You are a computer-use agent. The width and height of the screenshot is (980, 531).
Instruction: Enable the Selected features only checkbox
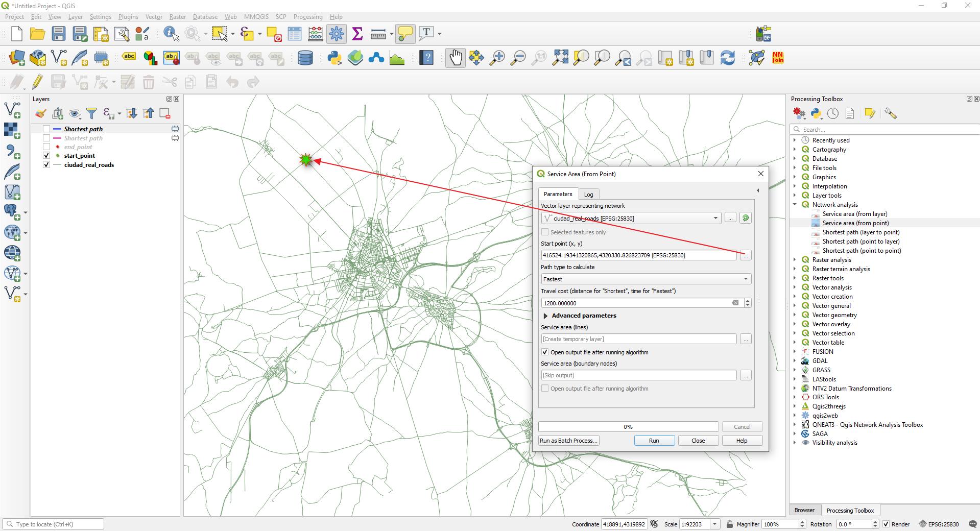pyautogui.click(x=545, y=232)
